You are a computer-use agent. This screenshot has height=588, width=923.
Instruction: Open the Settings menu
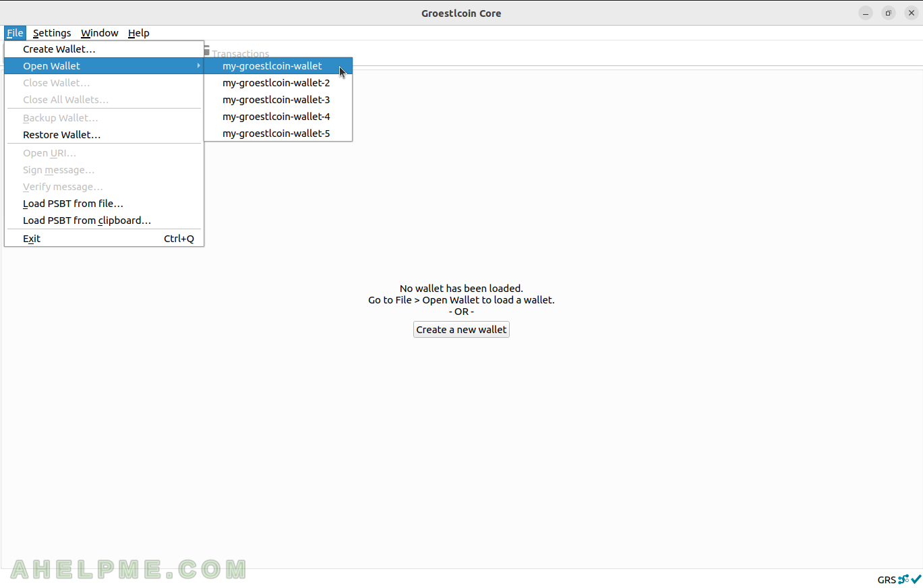pos(52,33)
